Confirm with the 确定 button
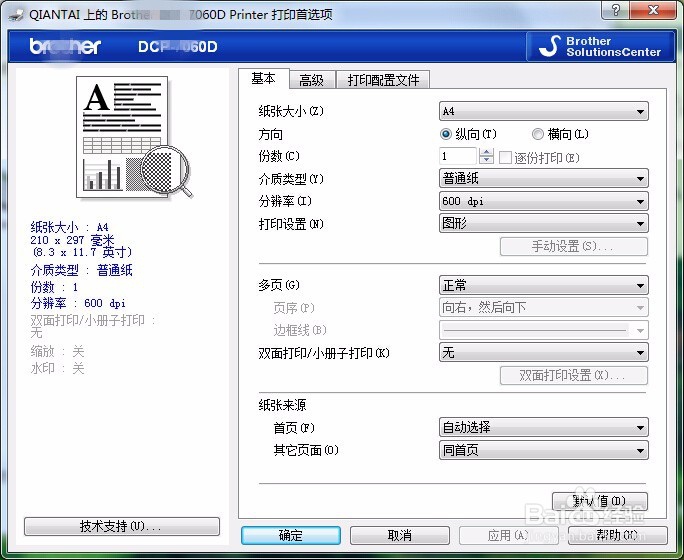Viewport: 684px width, 560px height. pos(291,535)
